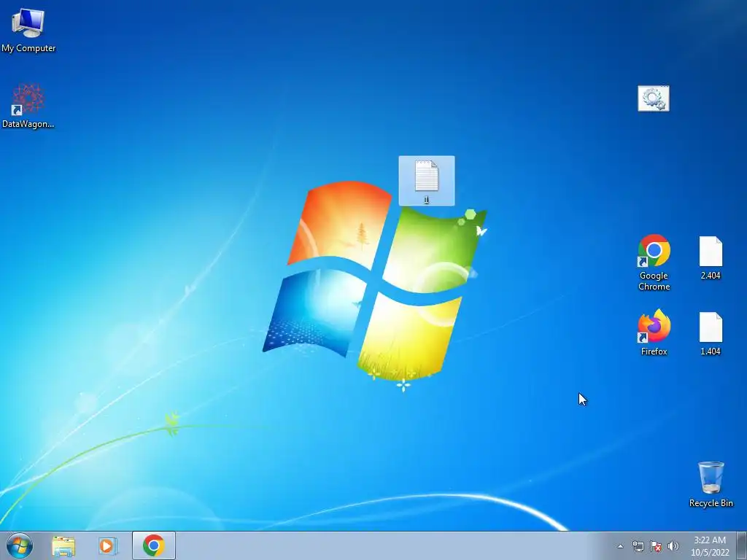Show hidden system tray icons
This screenshot has width=747, height=560.
[620, 546]
